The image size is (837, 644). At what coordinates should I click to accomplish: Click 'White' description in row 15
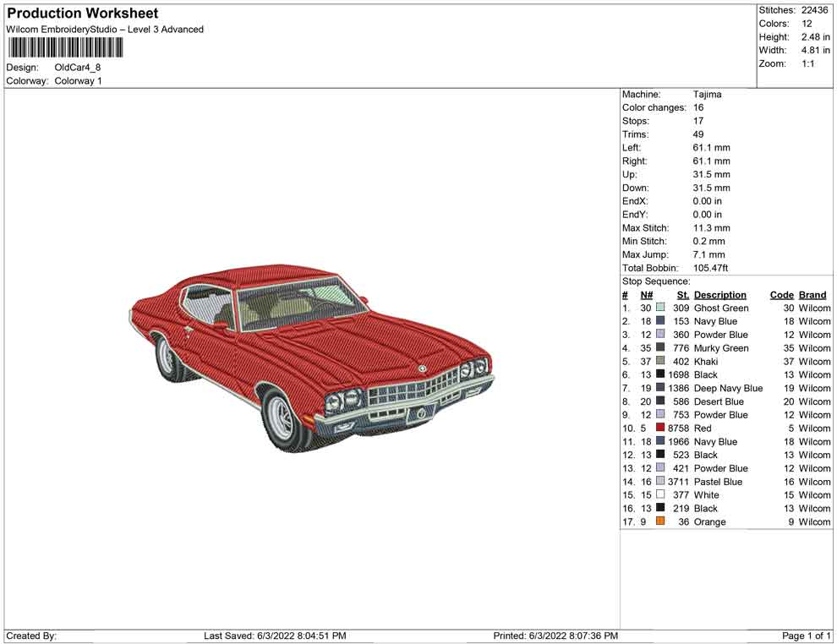[706, 494]
